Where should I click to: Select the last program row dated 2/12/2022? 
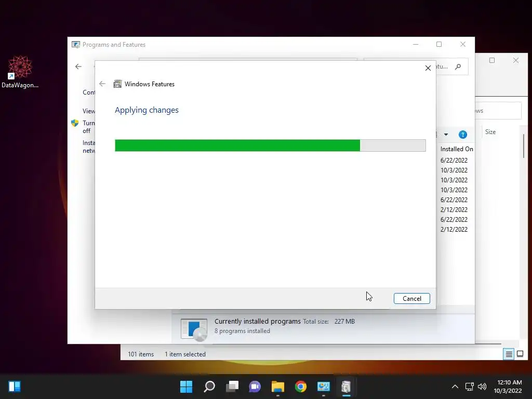(454, 229)
